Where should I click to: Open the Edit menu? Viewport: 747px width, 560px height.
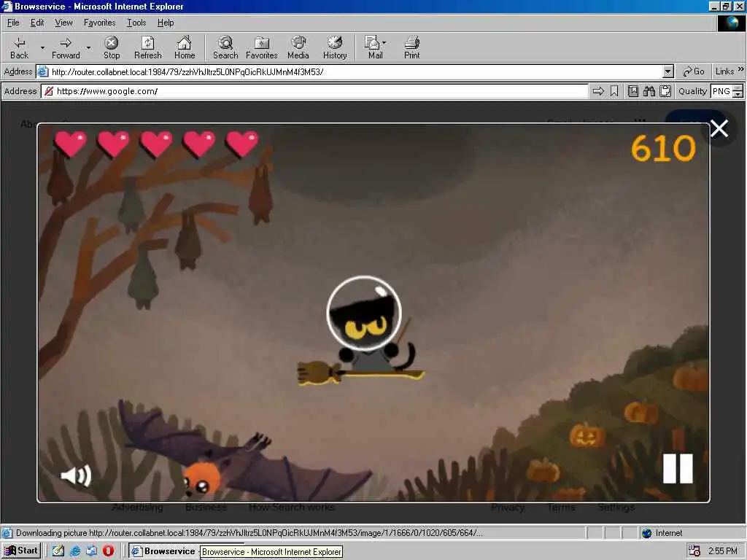click(x=37, y=23)
